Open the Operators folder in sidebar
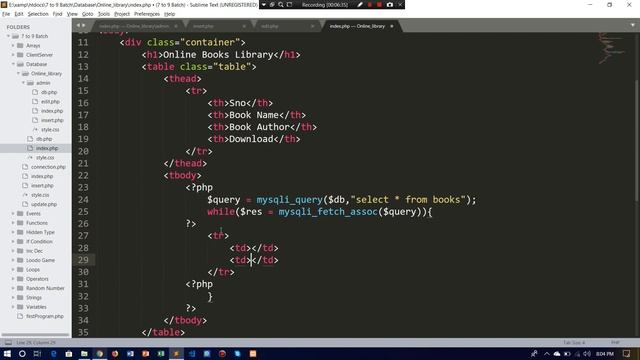Image resolution: width=640 pixels, height=360 pixels. (x=37, y=279)
